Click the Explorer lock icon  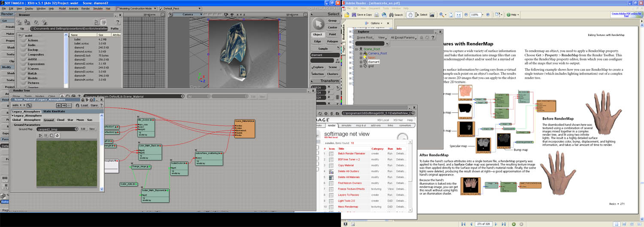click(x=421, y=38)
